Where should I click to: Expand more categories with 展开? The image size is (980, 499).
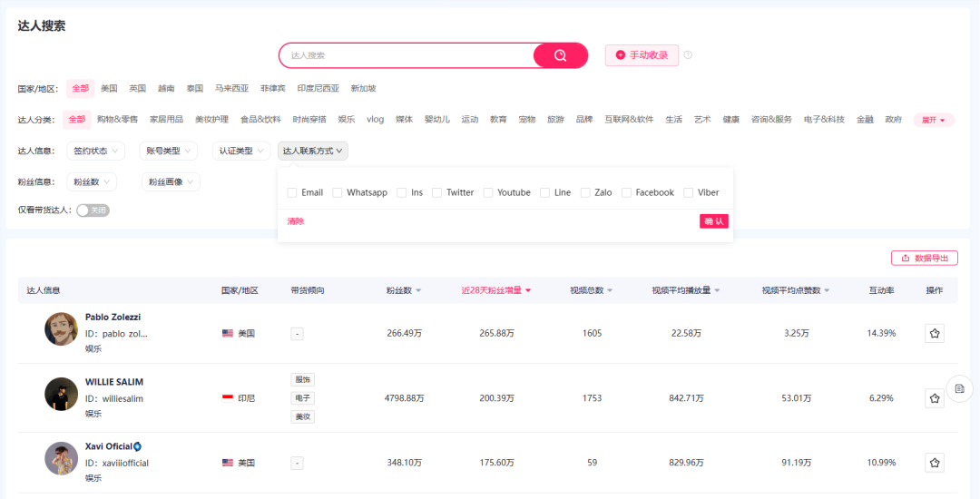click(934, 120)
